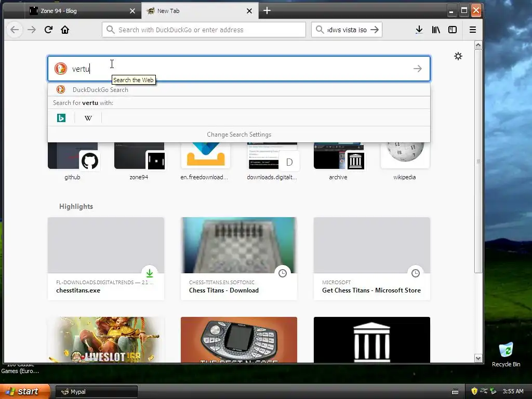The height and width of the screenshot is (399, 532).
Task: Close the New Tab tab
Action: click(x=249, y=11)
